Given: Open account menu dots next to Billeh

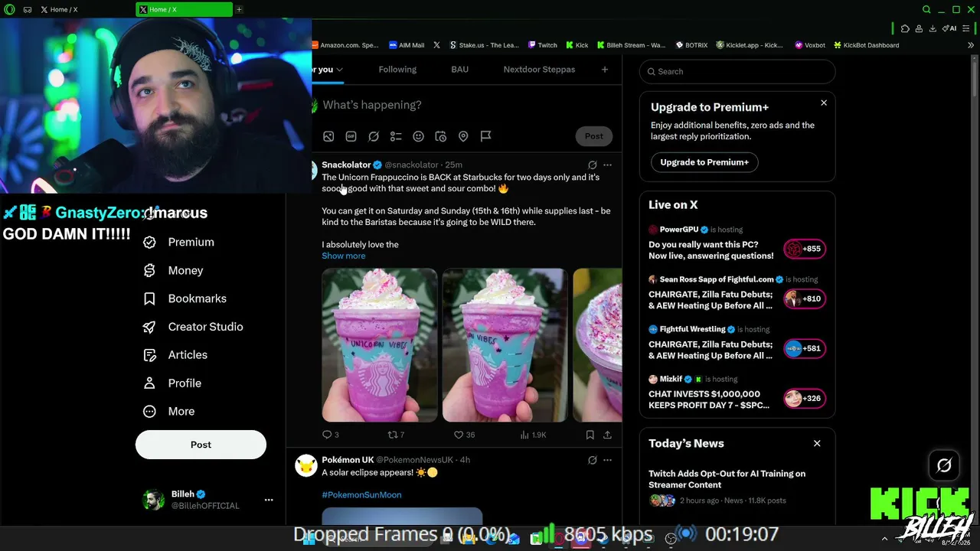Looking at the screenshot, I should pos(269,500).
